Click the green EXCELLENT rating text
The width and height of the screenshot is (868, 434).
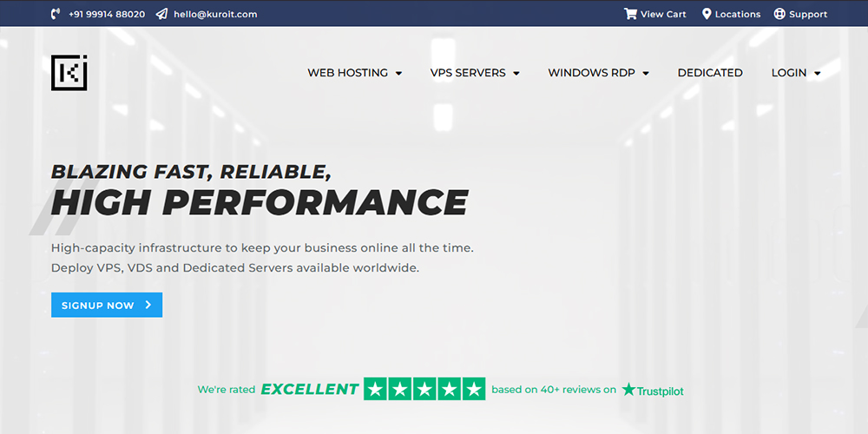pos(310,390)
